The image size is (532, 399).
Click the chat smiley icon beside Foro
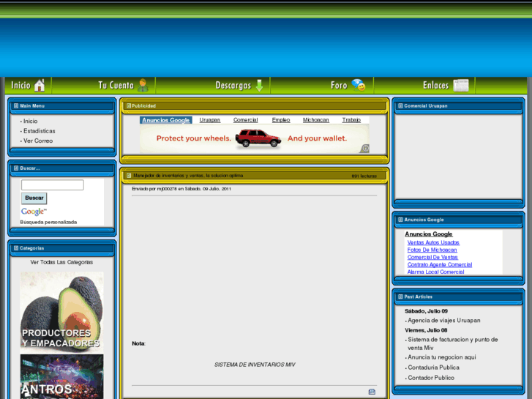(359, 85)
